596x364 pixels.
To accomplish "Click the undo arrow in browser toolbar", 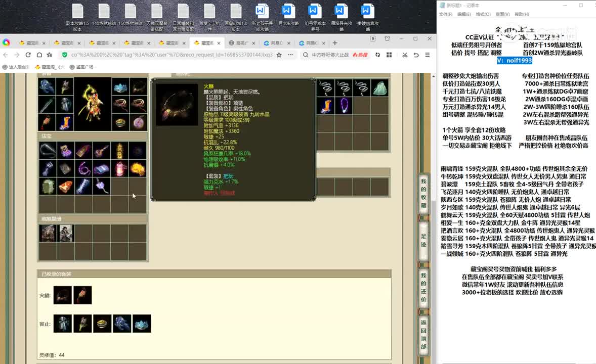I will [416, 55].
